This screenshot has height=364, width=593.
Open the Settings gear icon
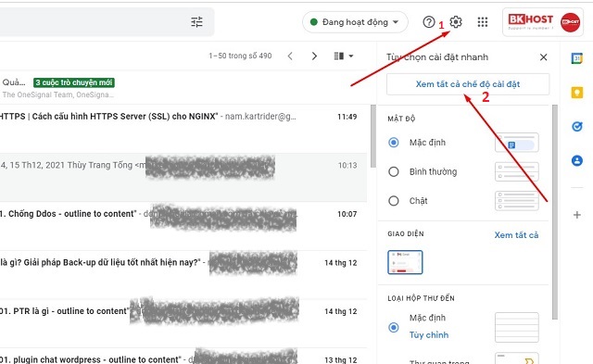456,22
